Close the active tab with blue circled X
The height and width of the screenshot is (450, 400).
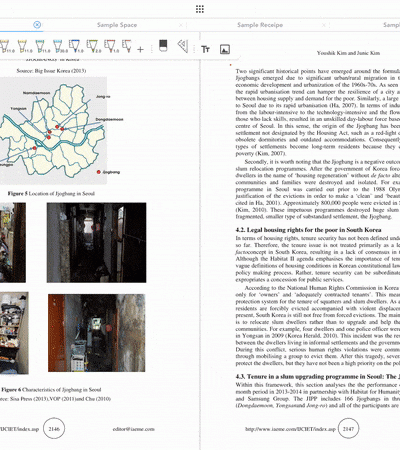[x=37, y=25]
